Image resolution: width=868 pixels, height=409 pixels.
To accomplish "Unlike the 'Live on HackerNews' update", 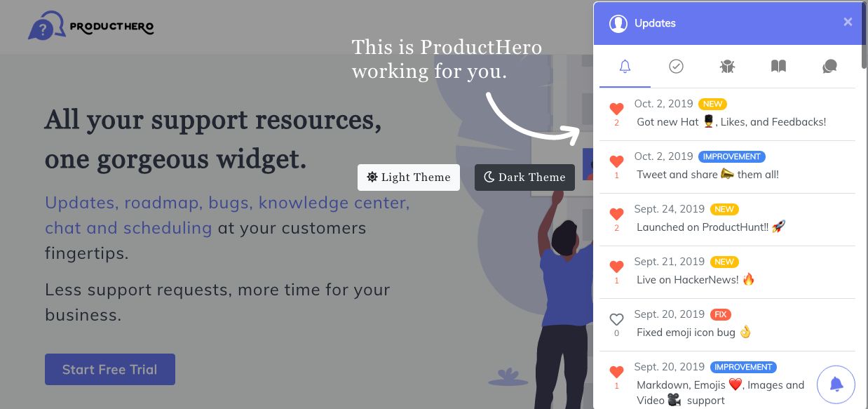I will (616, 267).
